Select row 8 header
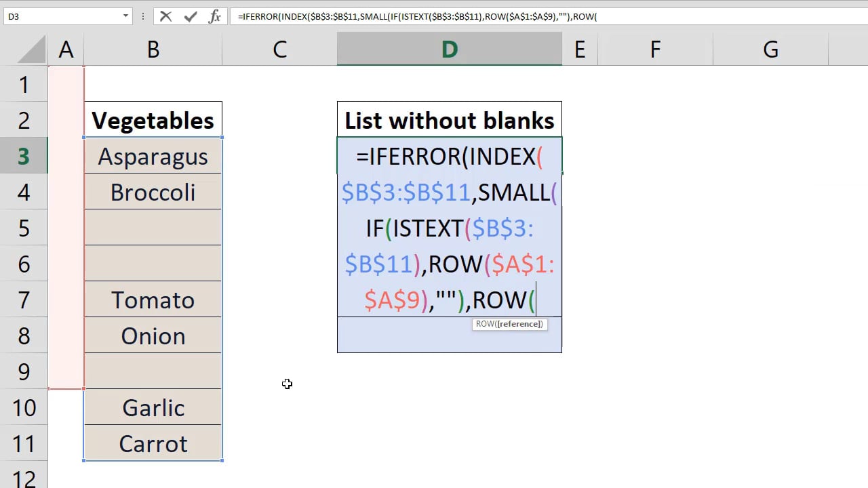 [24, 335]
